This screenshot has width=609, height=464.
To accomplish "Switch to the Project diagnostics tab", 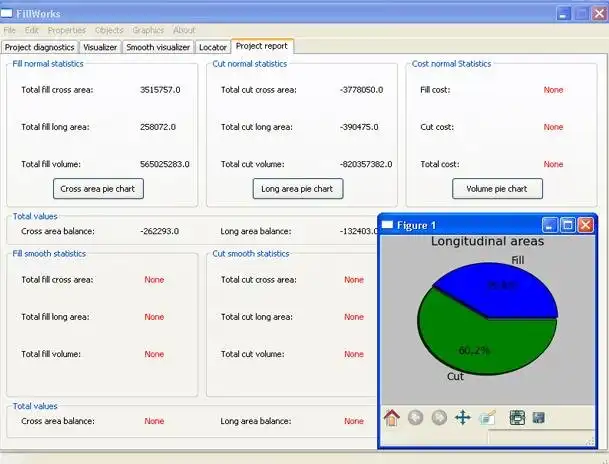I will 40,47.
